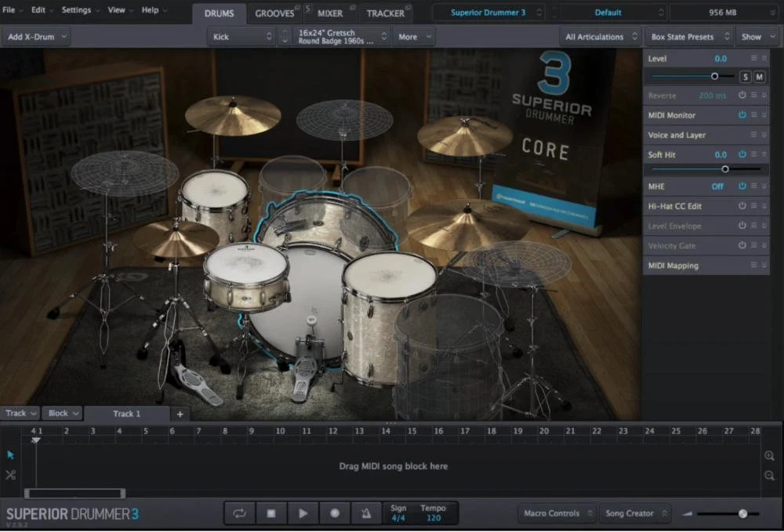Open Macro Controls panel
The height and width of the screenshot is (532, 784).
pos(557,513)
